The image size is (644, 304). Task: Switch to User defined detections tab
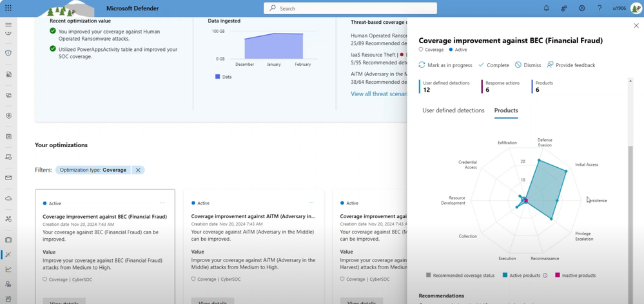coord(453,110)
